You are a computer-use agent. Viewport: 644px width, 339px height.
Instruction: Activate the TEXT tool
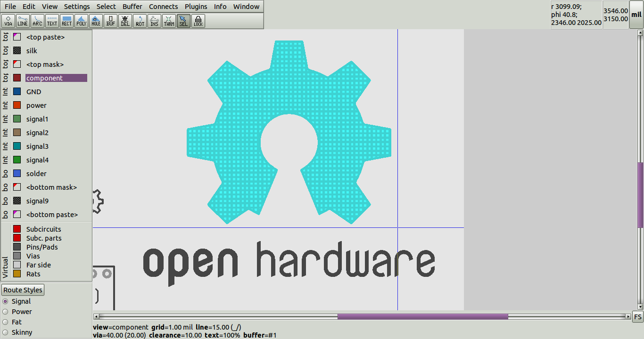tap(51, 21)
